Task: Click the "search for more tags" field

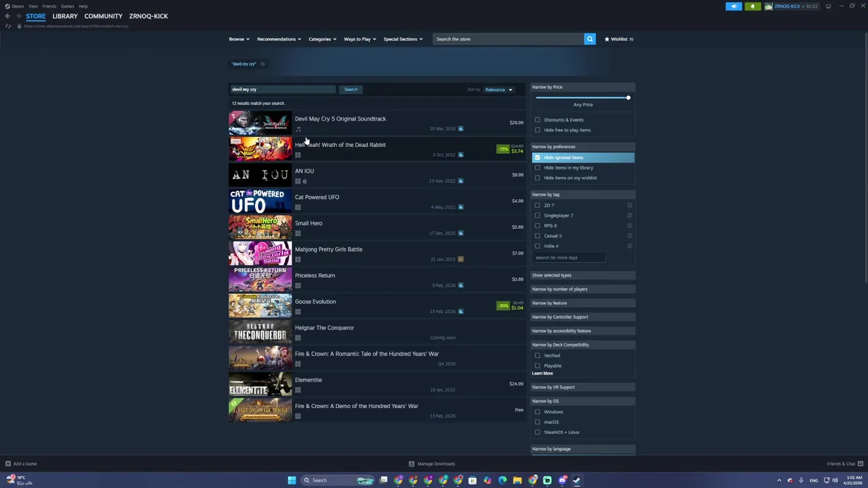Action: pos(569,258)
